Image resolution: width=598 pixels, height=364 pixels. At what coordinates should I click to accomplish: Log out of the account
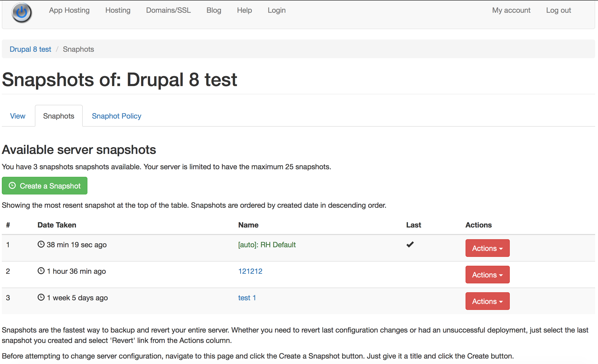(558, 10)
